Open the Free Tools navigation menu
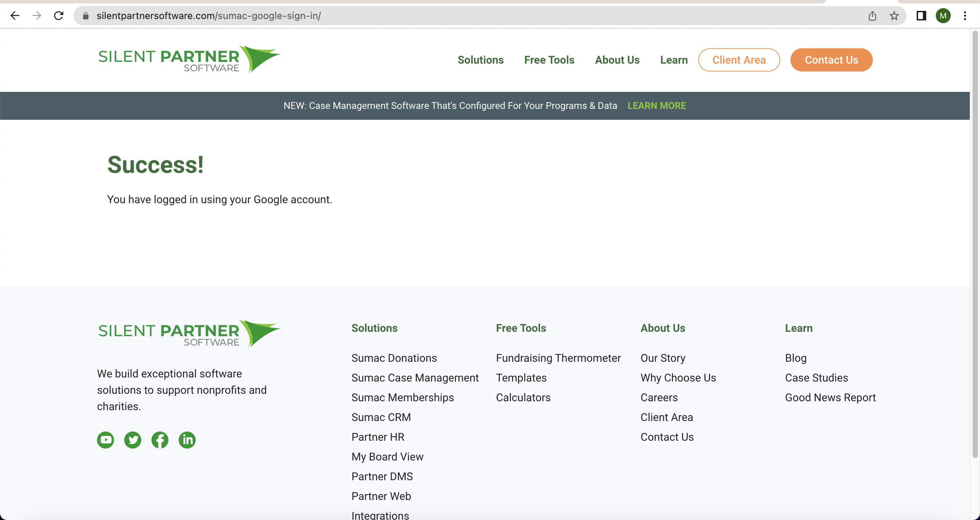Image resolution: width=980 pixels, height=520 pixels. (549, 60)
